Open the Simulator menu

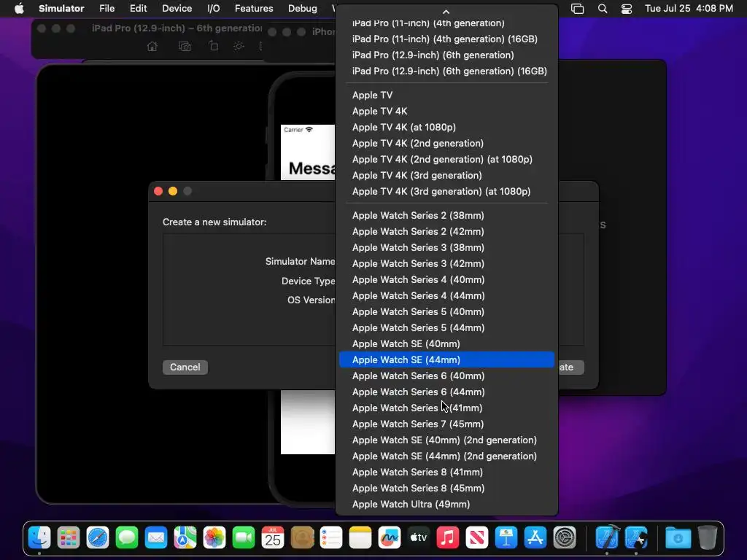(61, 9)
